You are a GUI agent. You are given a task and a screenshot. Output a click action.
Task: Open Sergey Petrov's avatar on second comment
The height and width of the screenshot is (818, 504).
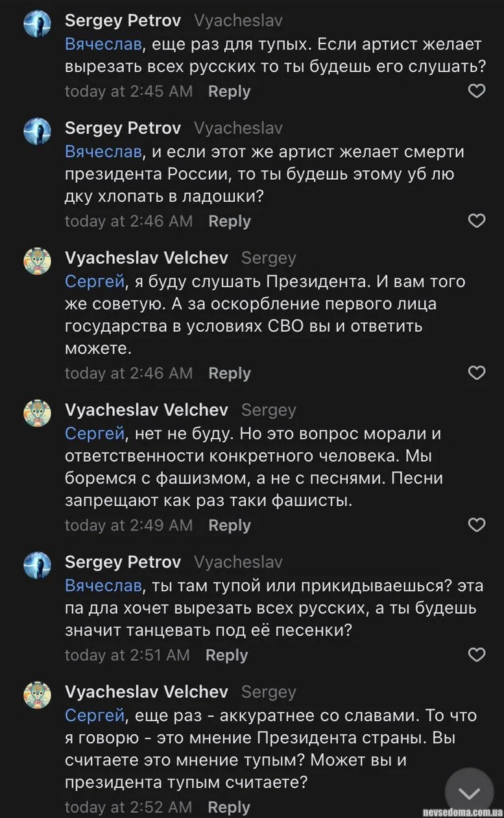(x=38, y=132)
